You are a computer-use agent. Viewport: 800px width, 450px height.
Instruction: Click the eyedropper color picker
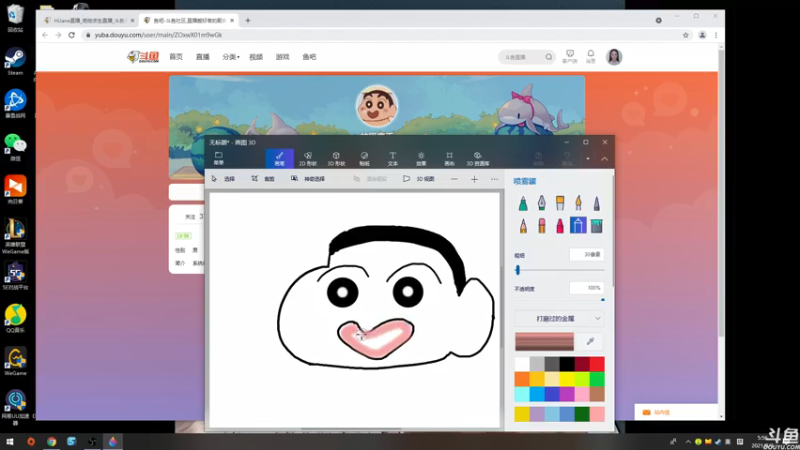[x=590, y=341]
